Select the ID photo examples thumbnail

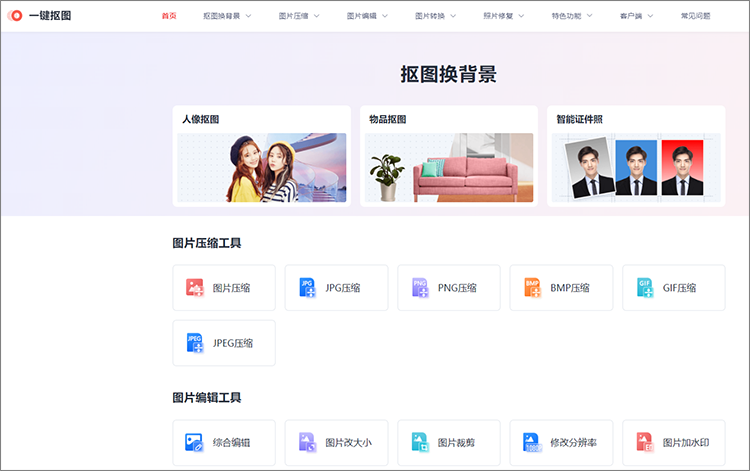pos(636,168)
